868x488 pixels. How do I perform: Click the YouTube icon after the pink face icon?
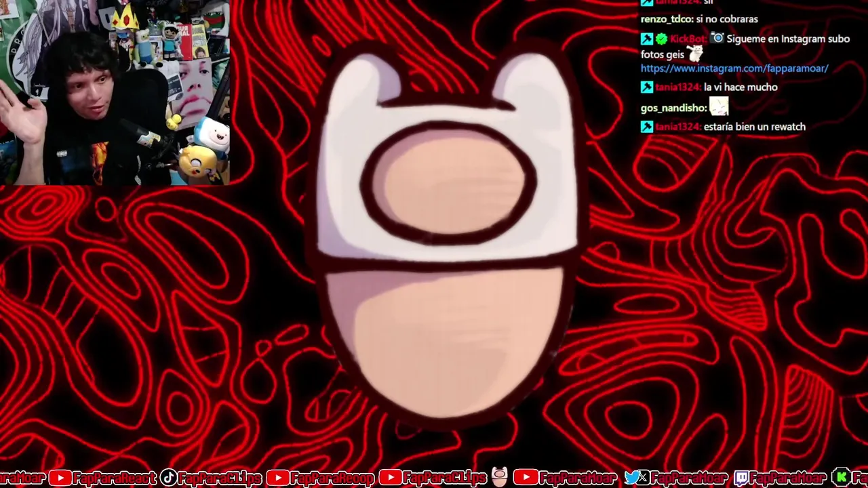click(x=526, y=479)
